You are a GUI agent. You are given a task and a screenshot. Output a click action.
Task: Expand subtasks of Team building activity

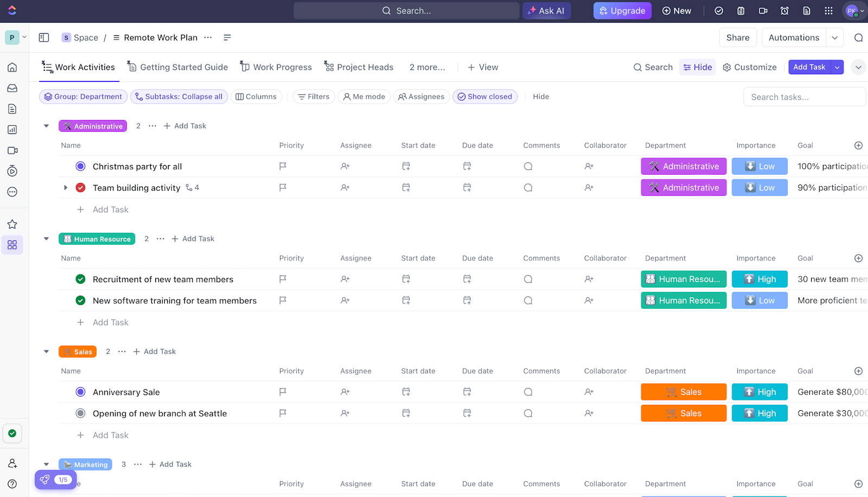point(66,188)
